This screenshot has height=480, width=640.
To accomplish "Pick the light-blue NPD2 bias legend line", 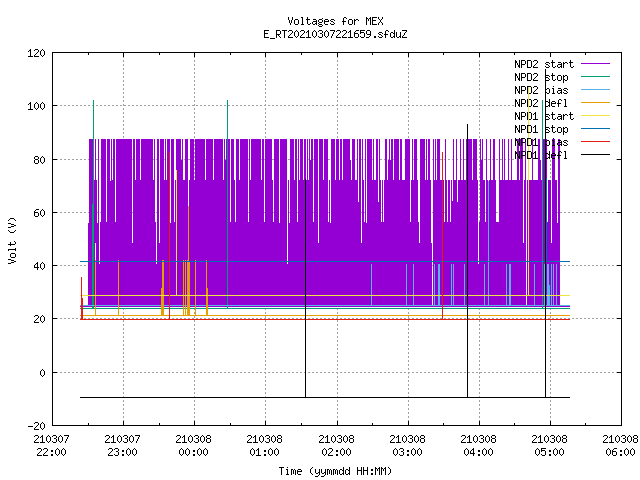I will click(x=596, y=89).
